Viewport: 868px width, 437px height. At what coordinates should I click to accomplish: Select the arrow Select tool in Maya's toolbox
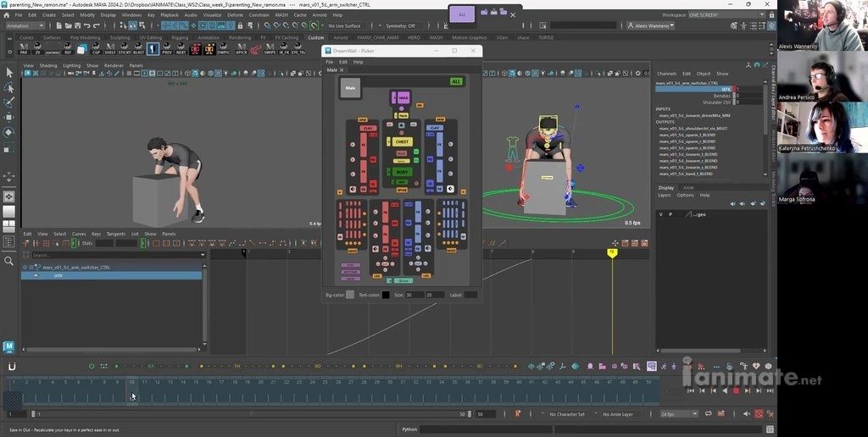[x=8, y=73]
